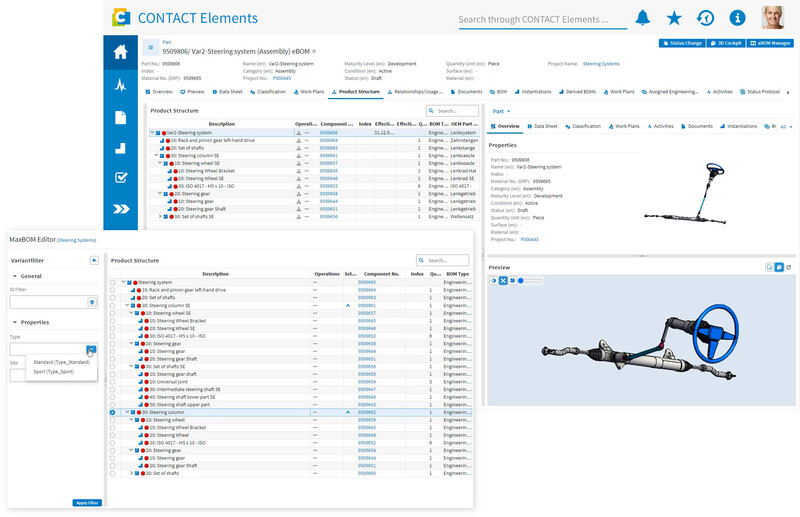
Task: Open the tasks checkmark sidebar icon
Action: point(120,178)
